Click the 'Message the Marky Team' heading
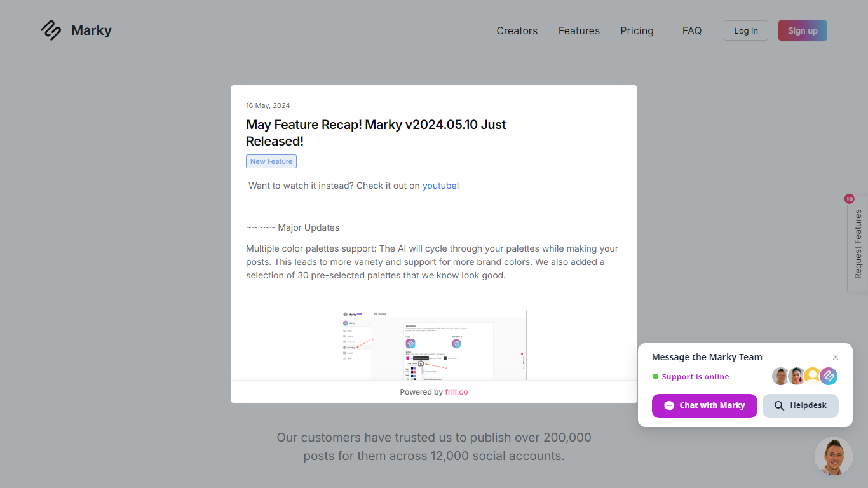Image resolution: width=868 pixels, height=488 pixels. [x=707, y=357]
